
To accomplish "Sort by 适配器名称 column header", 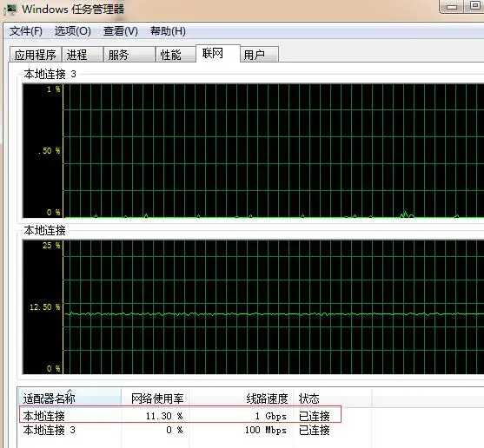I will pos(70,399).
